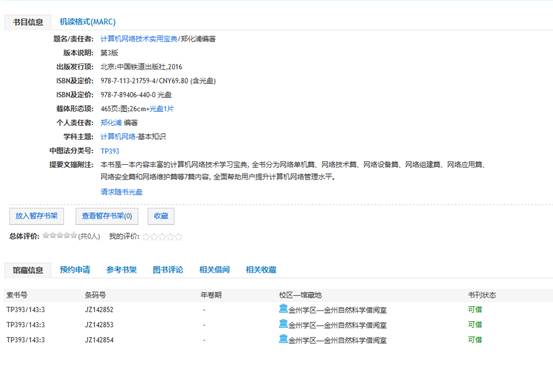
Task: Open the 图书评论 tab
Action: click(168, 270)
